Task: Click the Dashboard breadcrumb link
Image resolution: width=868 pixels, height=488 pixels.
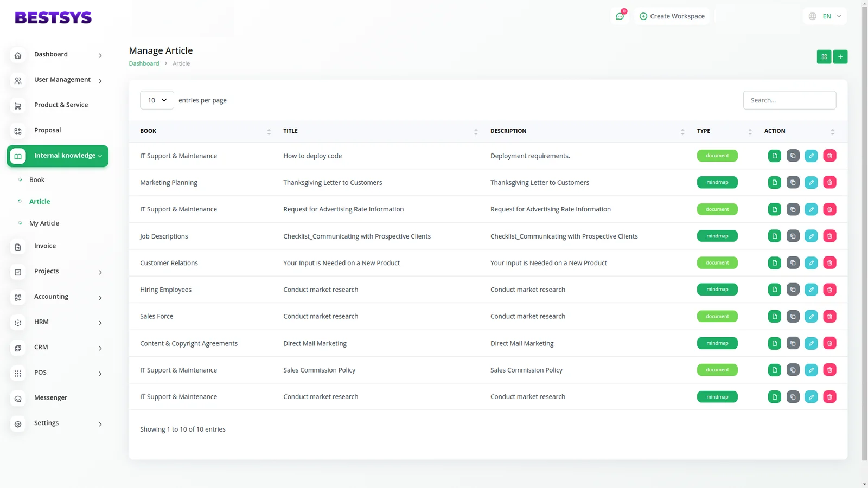Action: click(x=144, y=63)
